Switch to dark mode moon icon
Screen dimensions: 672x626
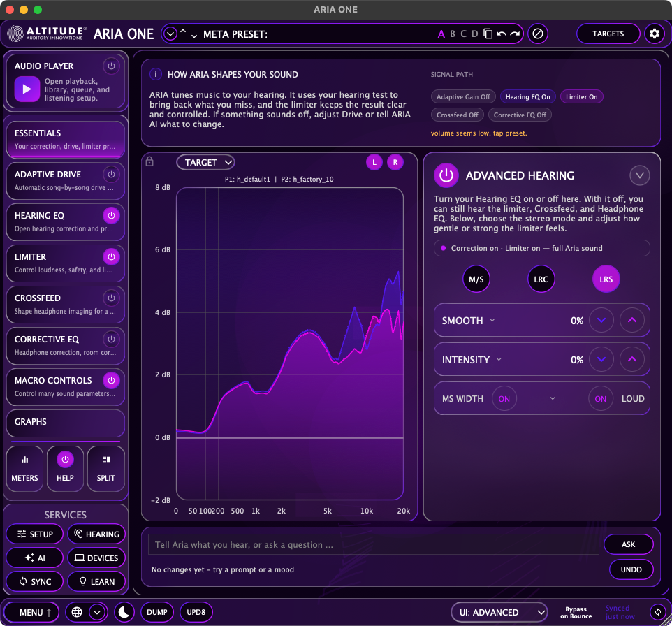pyautogui.click(x=124, y=612)
